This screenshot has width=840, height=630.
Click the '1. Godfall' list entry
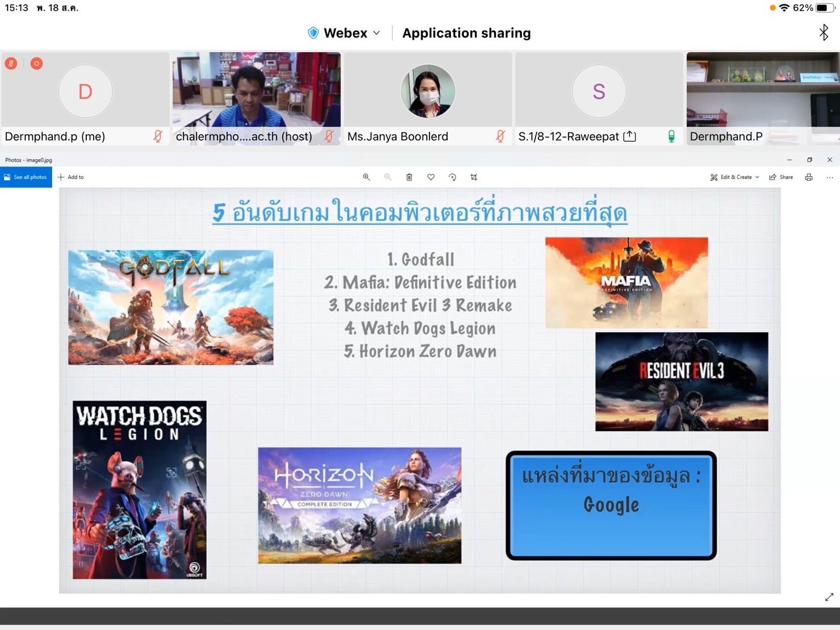(x=421, y=260)
